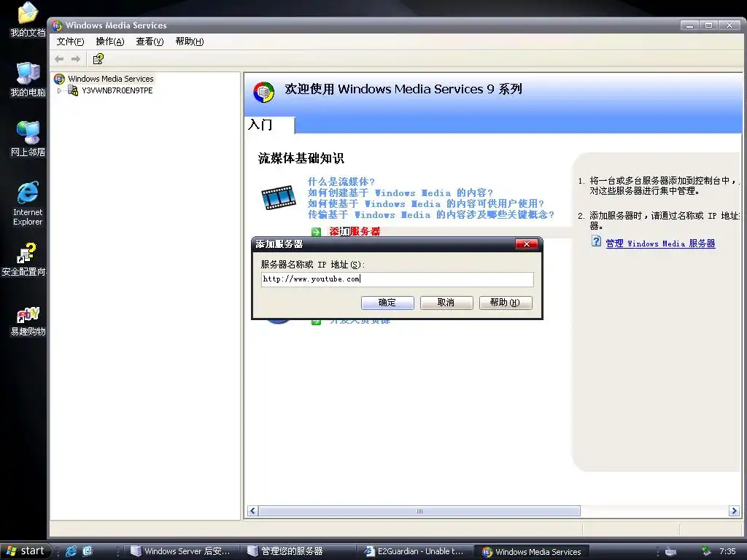The image size is (747, 560).
Task: Open link 什么是流媒体?
Action: click(341, 182)
